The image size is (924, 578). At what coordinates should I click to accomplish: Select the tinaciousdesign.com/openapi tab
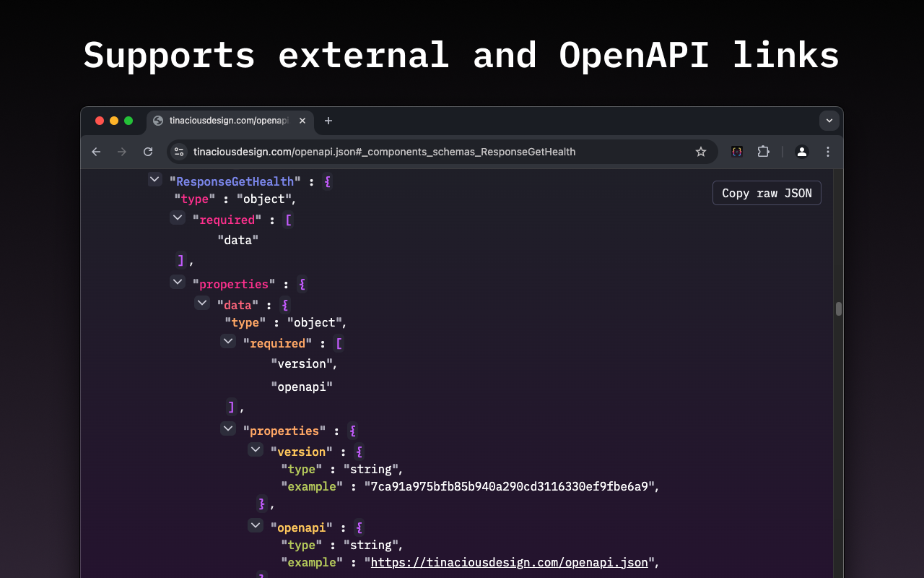click(x=231, y=121)
